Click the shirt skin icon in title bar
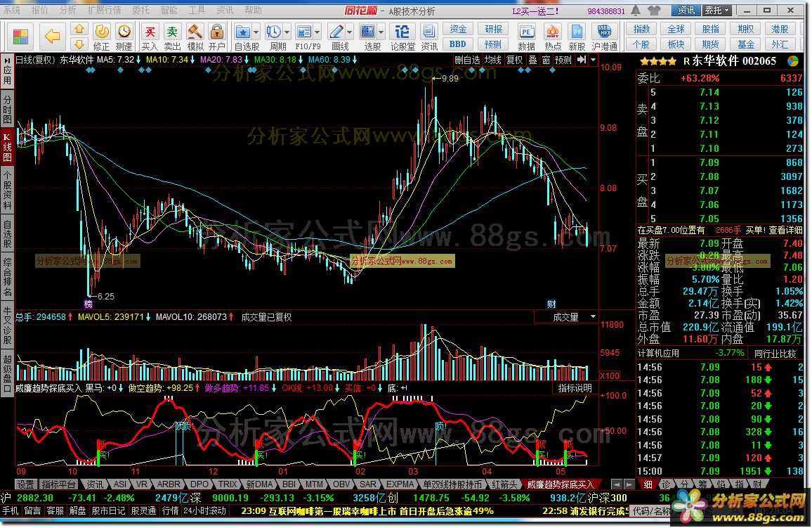The width and height of the screenshot is (812, 528). pos(655,11)
